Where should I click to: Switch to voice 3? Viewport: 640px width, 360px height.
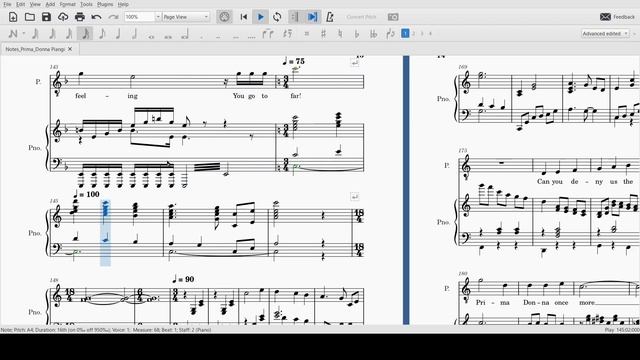click(x=422, y=33)
